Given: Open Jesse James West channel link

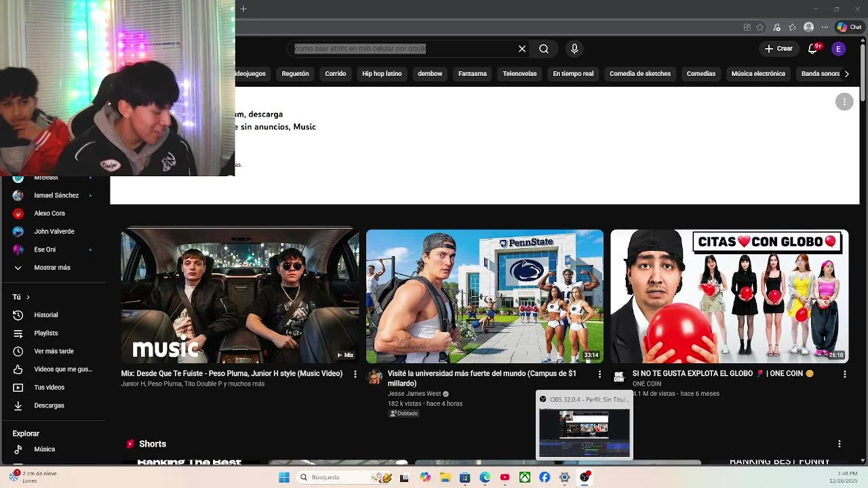Looking at the screenshot, I should [x=414, y=394].
